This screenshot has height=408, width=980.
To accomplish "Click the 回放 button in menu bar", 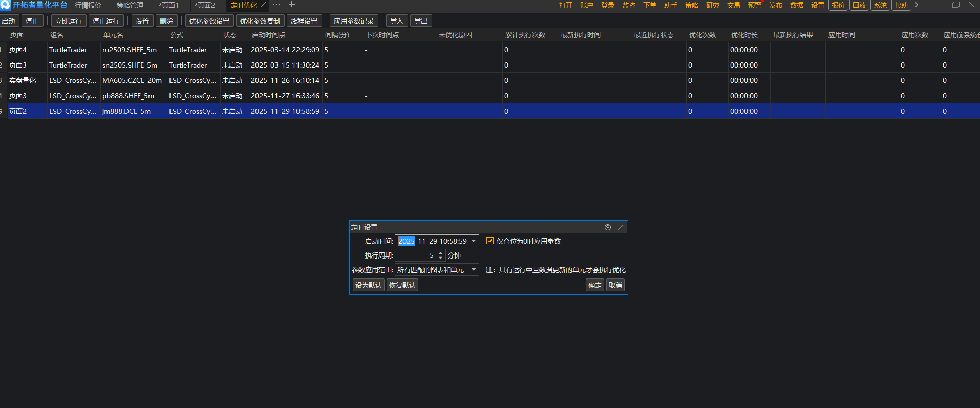I will pyautogui.click(x=859, y=5).
